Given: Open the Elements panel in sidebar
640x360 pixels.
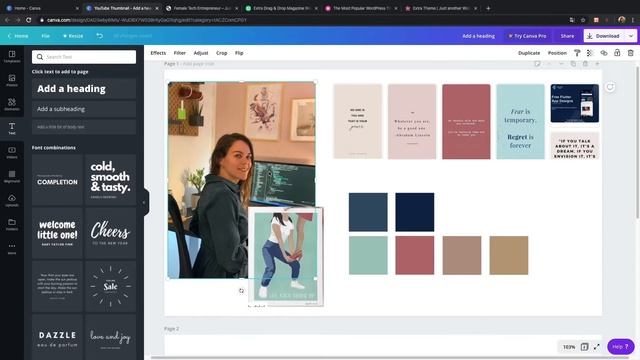Looking at the screenshot, I should point(12,104).
